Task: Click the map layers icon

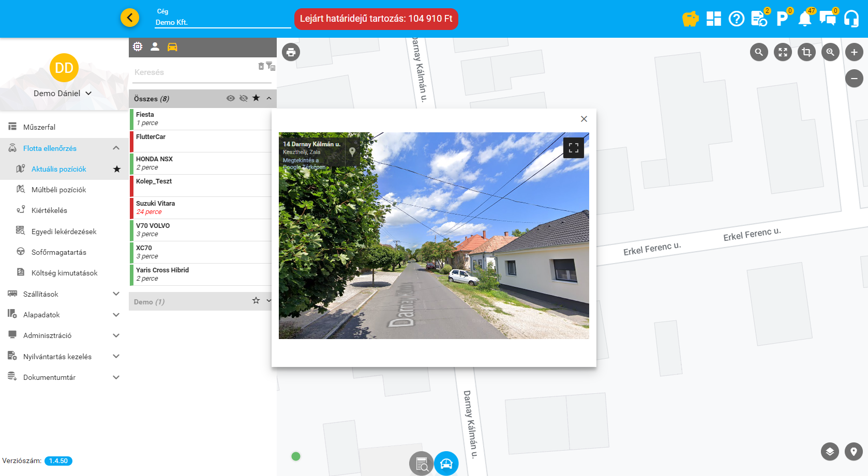Action: (830, 452)
